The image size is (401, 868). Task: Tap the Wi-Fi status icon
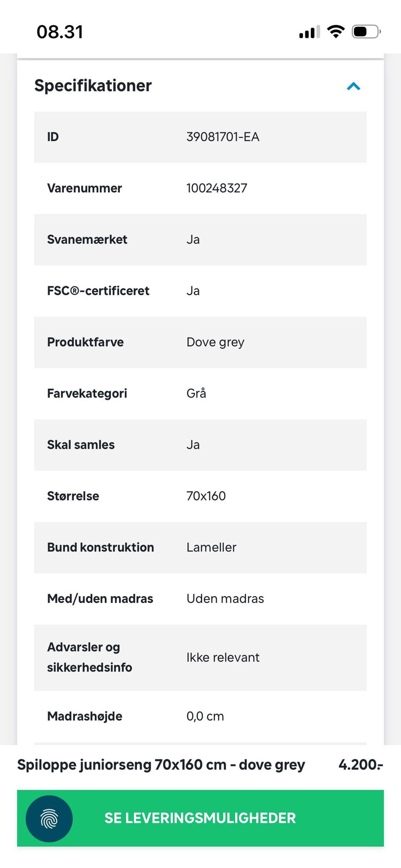[x=335, y=32]
